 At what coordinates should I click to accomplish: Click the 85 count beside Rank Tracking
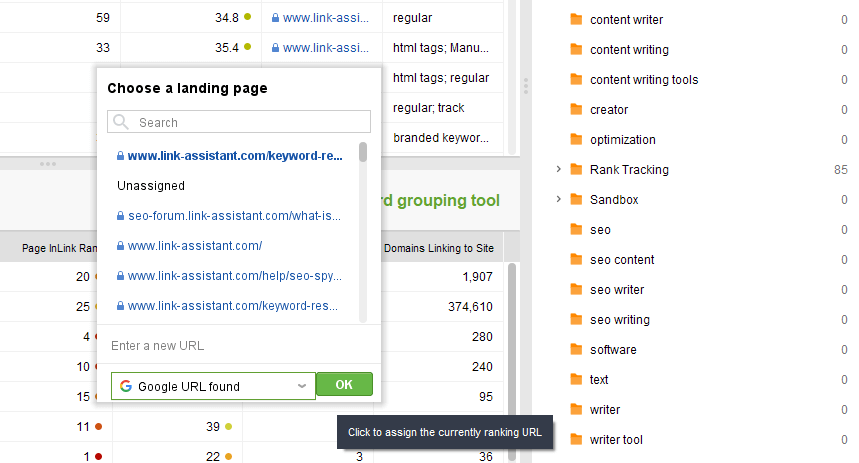point(840,170)
